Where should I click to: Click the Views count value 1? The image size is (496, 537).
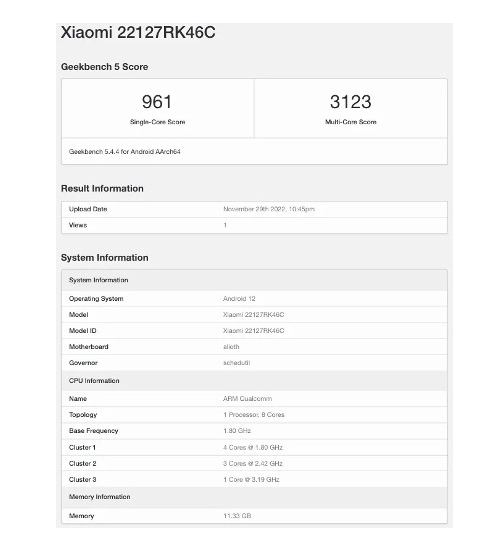[x=225, y=225]
